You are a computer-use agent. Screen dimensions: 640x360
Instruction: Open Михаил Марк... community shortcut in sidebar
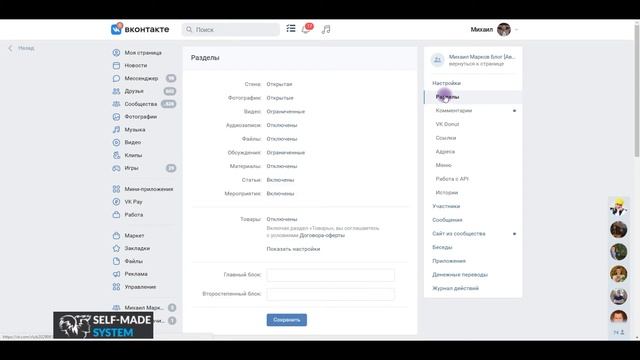pyautogui.click(x=144, y=308)
